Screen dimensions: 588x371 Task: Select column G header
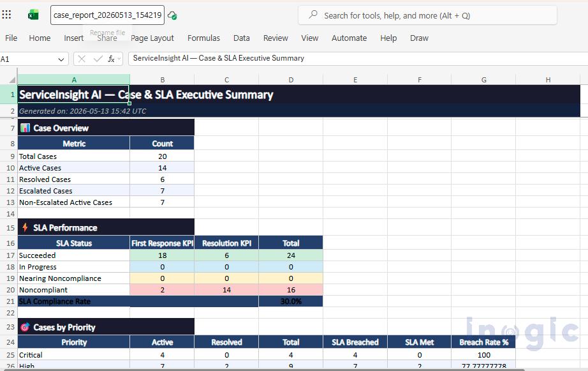484,80
